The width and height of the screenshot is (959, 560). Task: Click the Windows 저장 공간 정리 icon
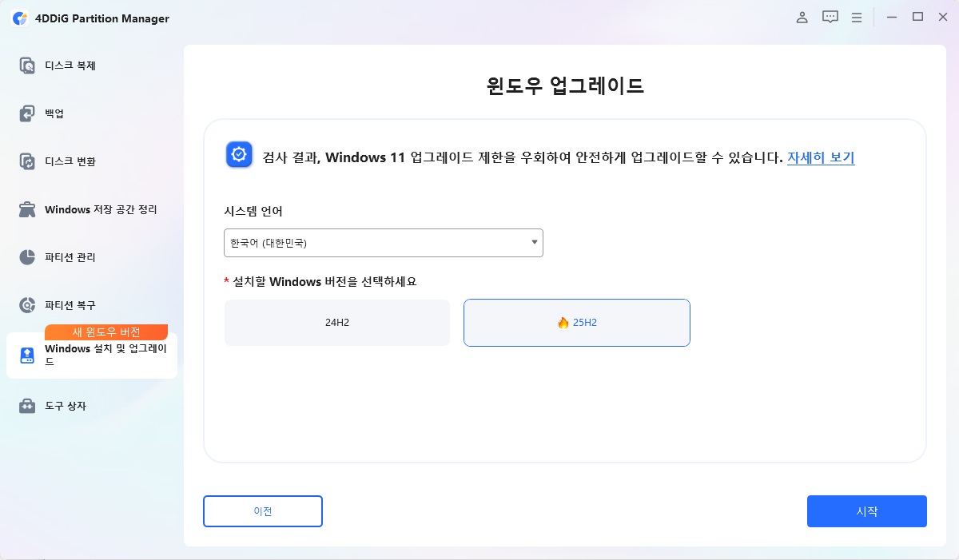[x=27, y=209]
